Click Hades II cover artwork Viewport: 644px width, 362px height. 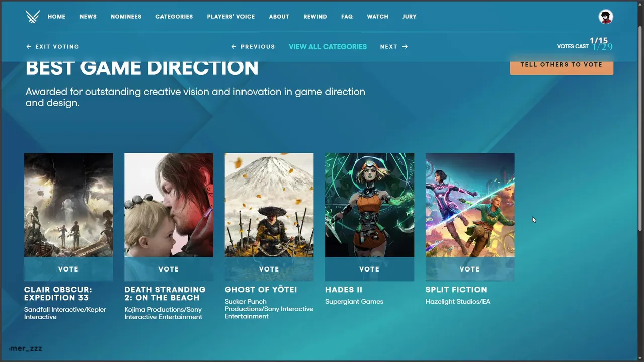click(x=369, y=205)
